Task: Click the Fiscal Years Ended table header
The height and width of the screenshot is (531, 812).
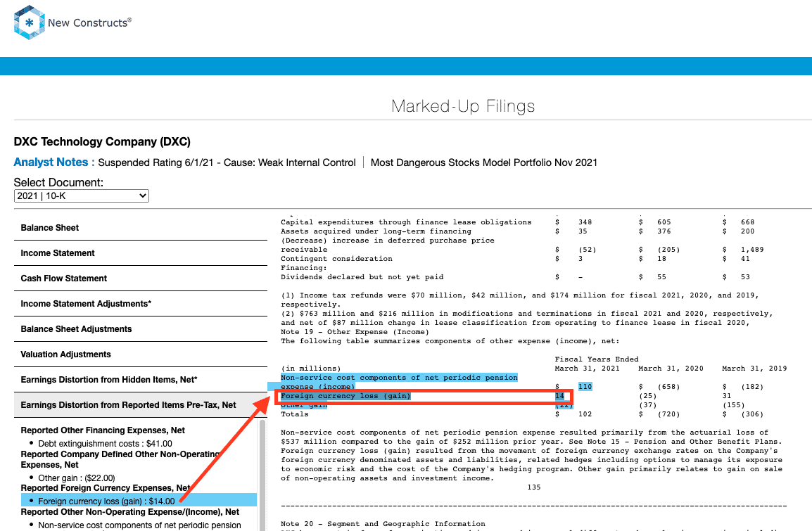Action: point(597,359)
